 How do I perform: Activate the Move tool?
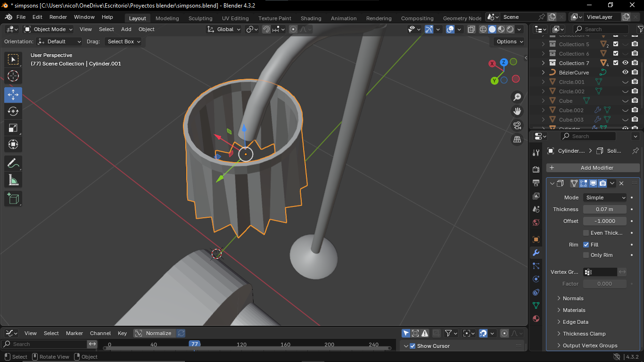(13, 95)
